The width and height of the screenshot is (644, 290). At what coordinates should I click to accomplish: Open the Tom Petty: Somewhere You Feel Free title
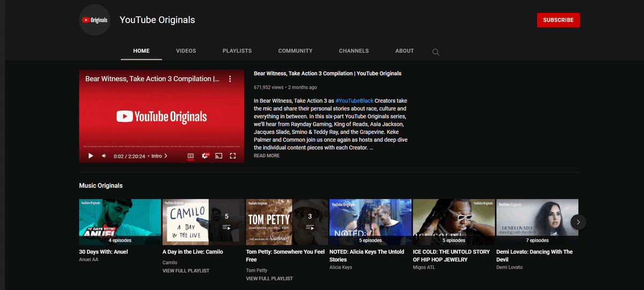286,256
